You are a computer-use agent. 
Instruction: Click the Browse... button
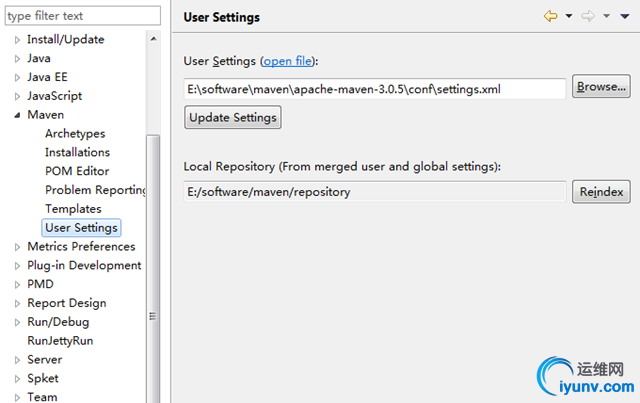pos(601,86)
